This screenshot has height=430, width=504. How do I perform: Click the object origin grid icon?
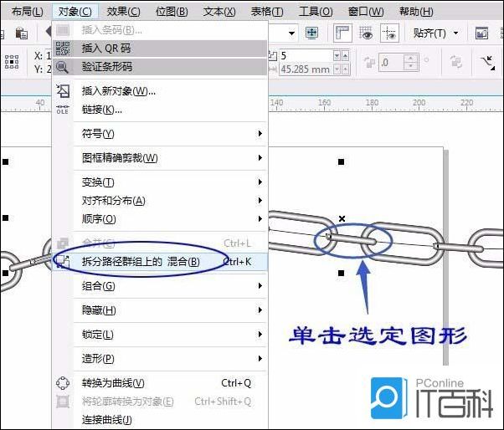[x=12, y=62]
